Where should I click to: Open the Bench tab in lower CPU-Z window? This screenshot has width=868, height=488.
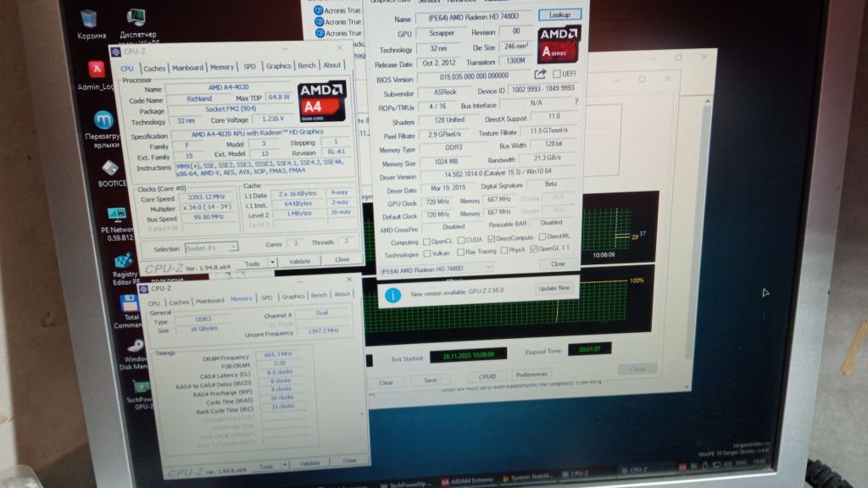pyautogui.click(x=319, y=296)
